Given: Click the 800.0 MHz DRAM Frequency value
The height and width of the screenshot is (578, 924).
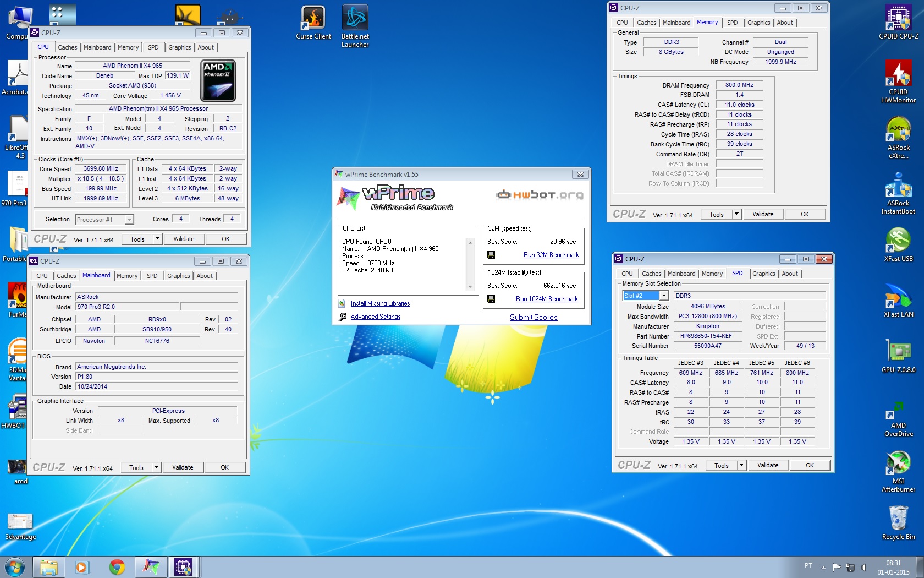Looking at the screenshot, I should click(x=739, y=85).
